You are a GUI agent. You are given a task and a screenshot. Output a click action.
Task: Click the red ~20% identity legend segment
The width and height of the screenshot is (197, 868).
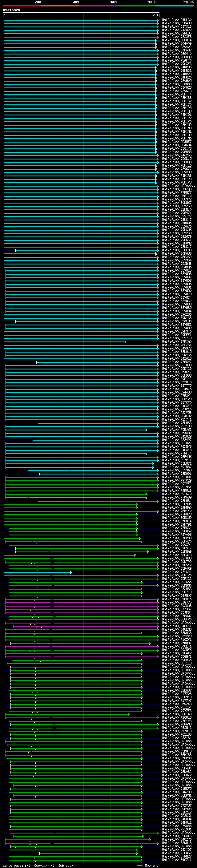22,6
